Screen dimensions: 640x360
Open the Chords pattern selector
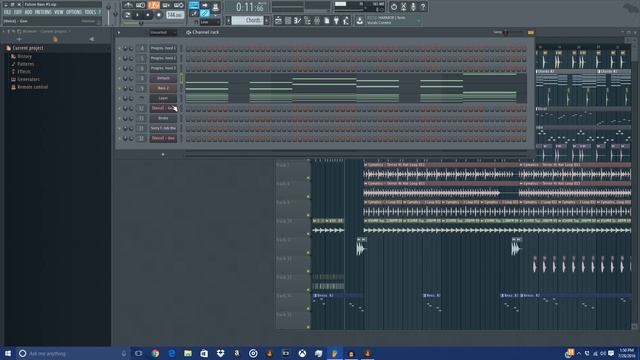[x=248, y=20]
